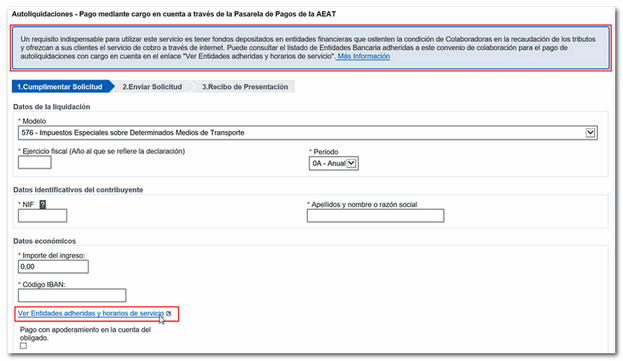Click the NIF help question mark icon
The image size is (623, 361).
43,204
